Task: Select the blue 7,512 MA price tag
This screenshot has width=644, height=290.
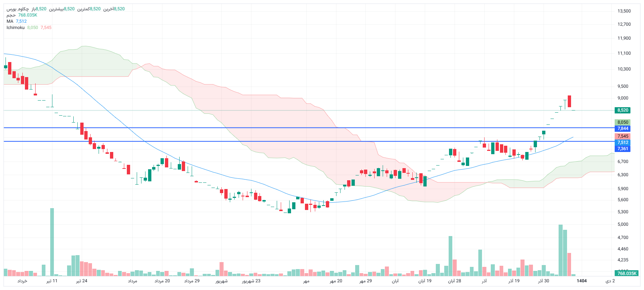Action: 622,142
